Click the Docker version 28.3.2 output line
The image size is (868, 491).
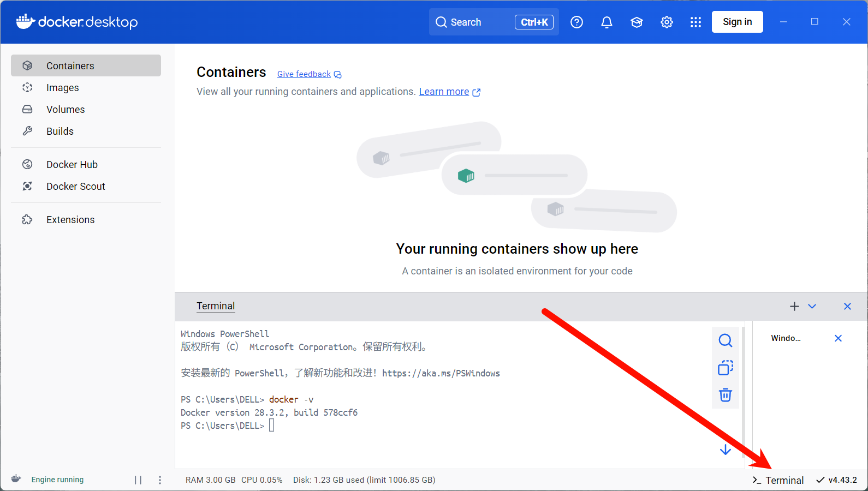coord(269,412)
